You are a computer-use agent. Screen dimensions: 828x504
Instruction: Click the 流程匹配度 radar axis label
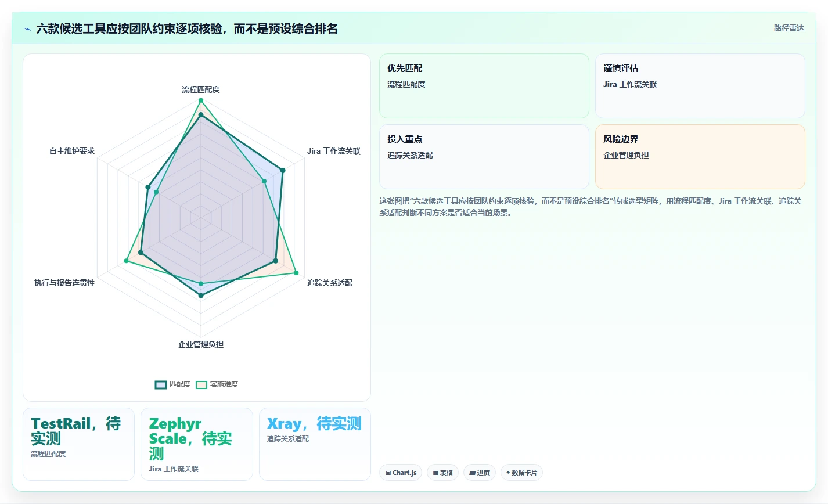(201, 89)
